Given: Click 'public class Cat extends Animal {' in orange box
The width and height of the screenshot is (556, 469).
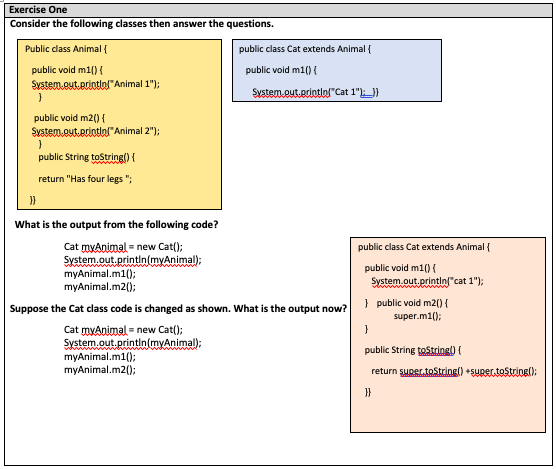Looking at the screenshot, I should point(424,247).
